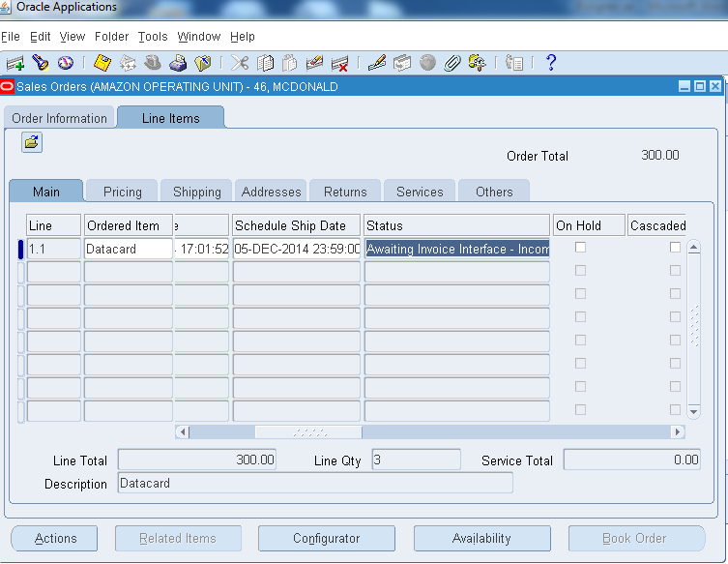Open Folder Tools toolbar icon
The height and width of the screenshot is (564, 728).
tap(478, 63)
